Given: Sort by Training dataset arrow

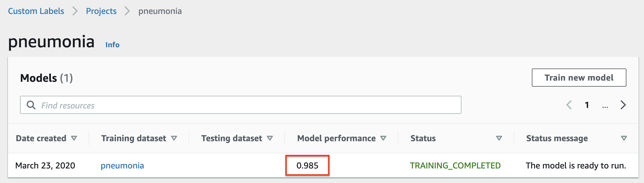Looking at the screenshot, I should tap(174, 138).
